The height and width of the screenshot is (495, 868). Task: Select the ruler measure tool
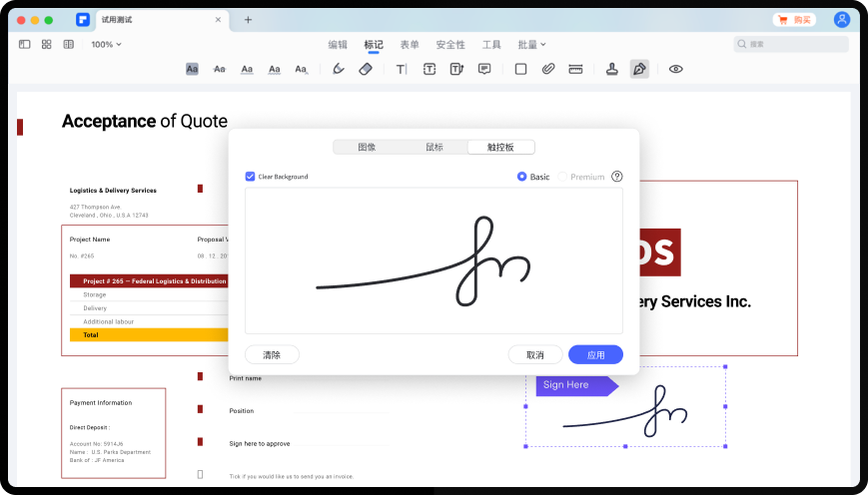point(575,69)
